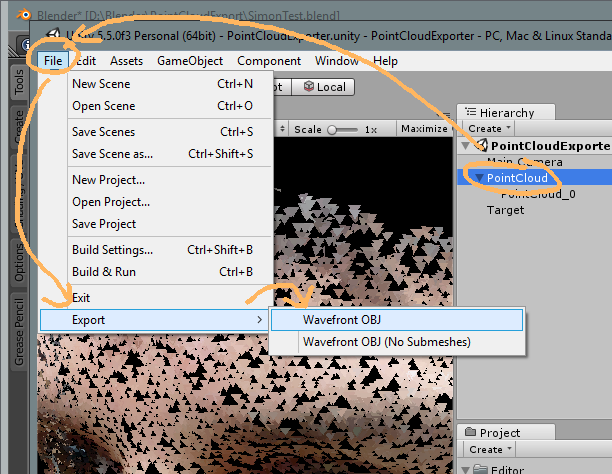Open the Help menu

386,61
